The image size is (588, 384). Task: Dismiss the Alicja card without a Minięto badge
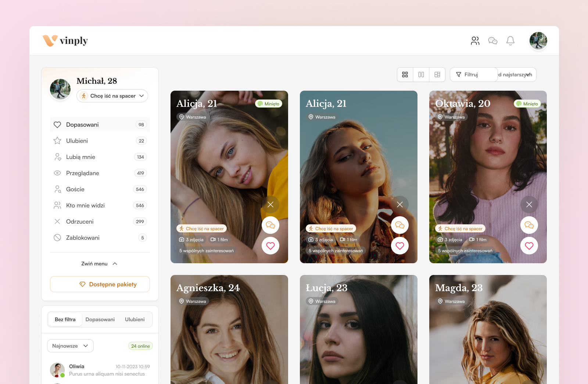click(400, 204)
